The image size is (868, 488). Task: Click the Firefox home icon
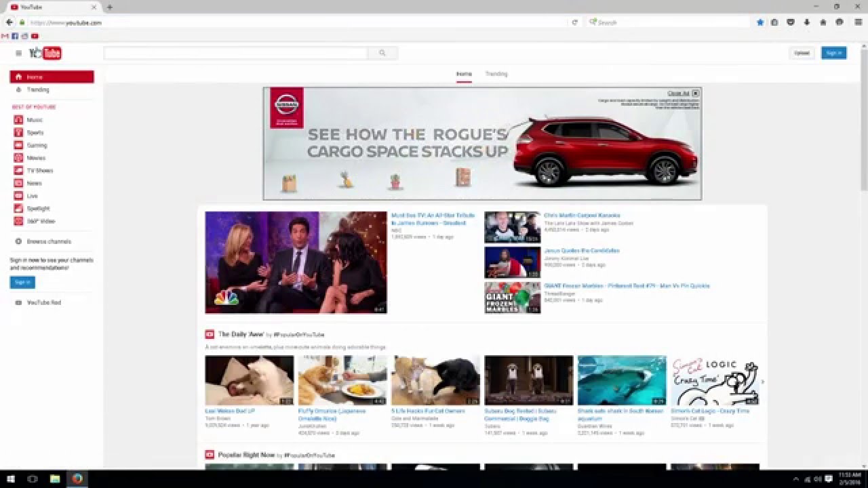click(x=823, y=22)
